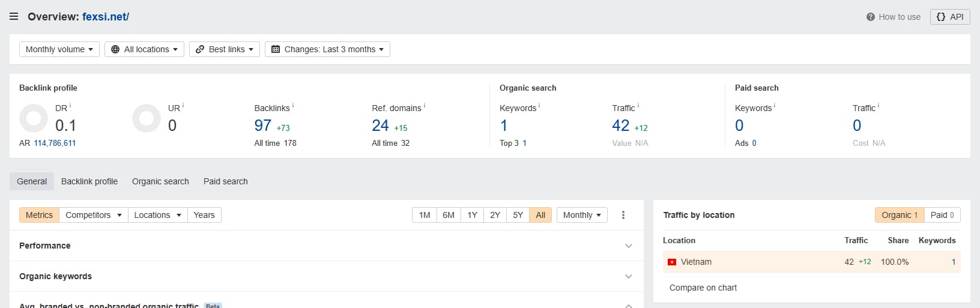Open the Monthly volume dropdown
The image size is (980, 308).
point(59,49)
